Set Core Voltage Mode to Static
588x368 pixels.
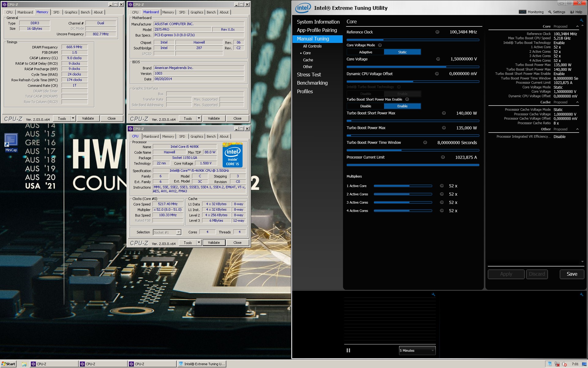402,52
